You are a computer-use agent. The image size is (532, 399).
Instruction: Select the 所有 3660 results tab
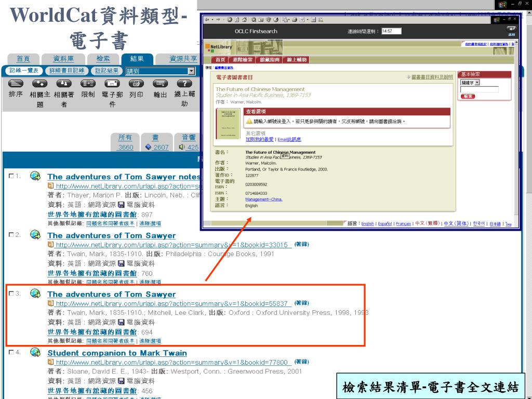[125, 142]
